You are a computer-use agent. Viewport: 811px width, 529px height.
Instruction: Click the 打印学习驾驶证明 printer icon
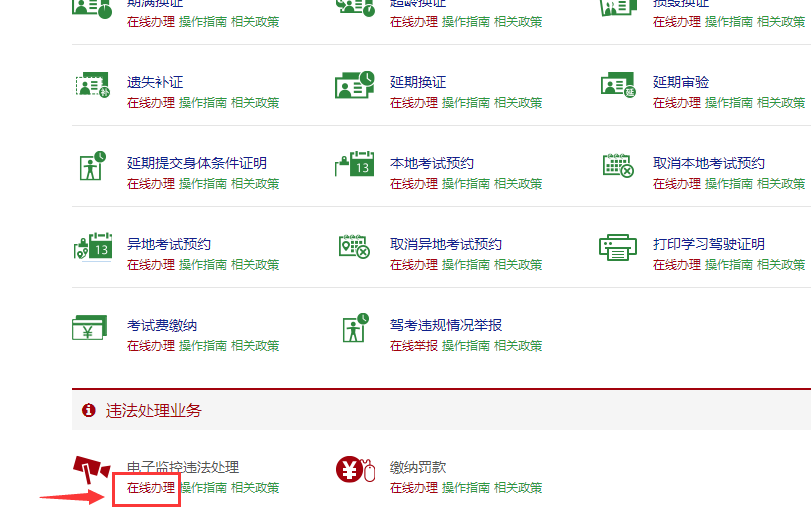tap(618, 247)
